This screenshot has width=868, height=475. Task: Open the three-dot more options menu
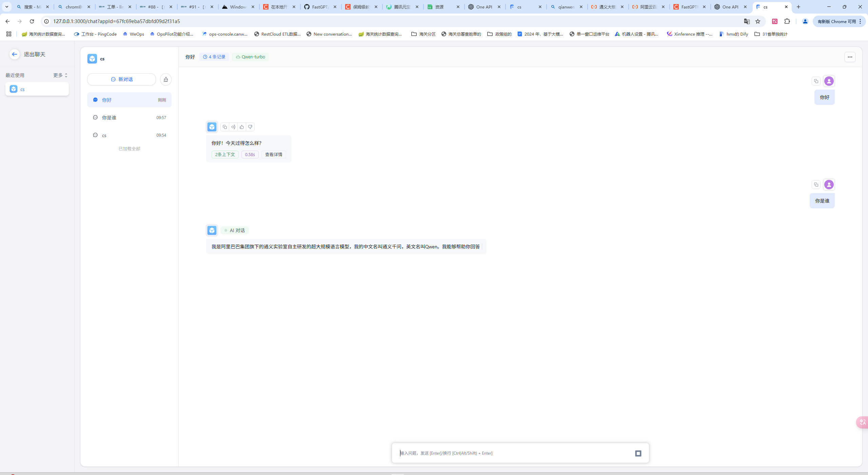coord(850,57)
